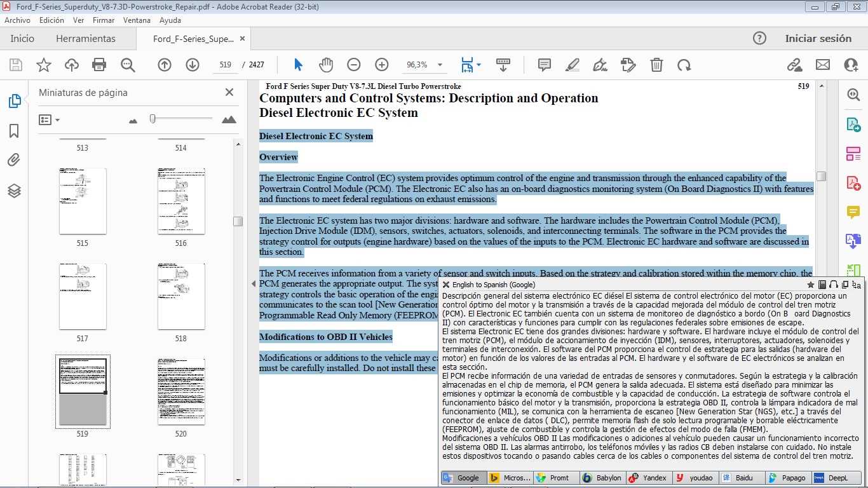Enable scrolling read mode icon
The image size is (868, 488).
click(503, 65)
